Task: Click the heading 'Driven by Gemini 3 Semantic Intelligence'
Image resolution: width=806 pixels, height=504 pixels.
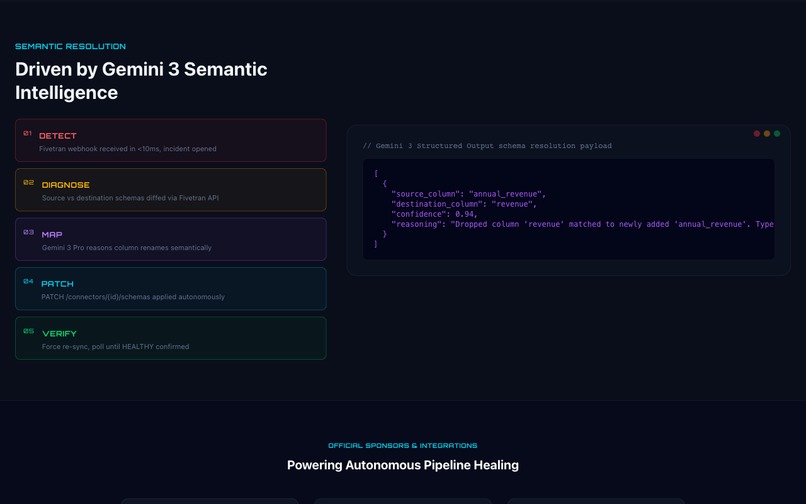Action: 141,81
